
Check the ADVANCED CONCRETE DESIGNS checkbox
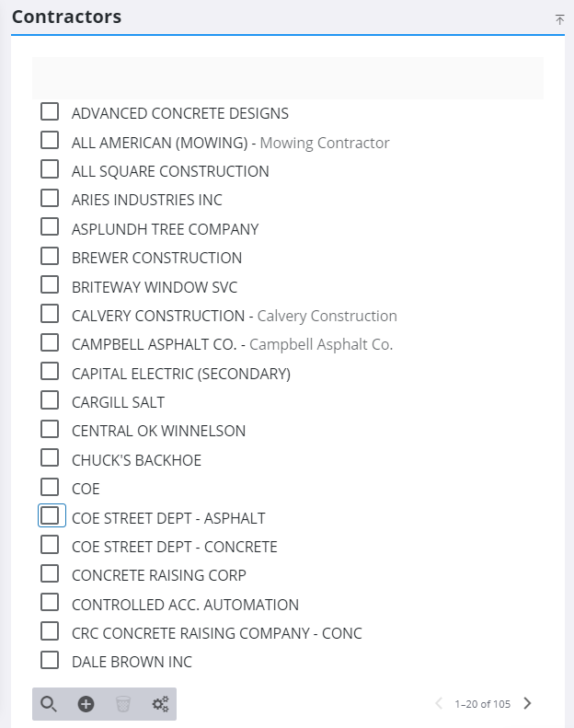coord(50,112)
